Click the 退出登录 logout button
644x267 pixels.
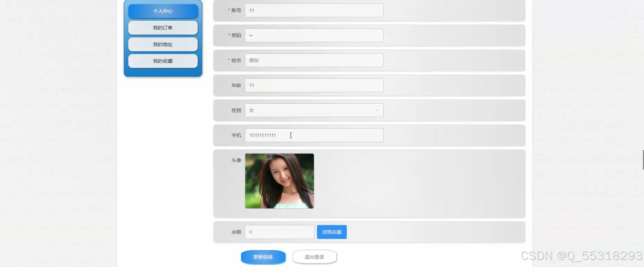pos(314,257)
